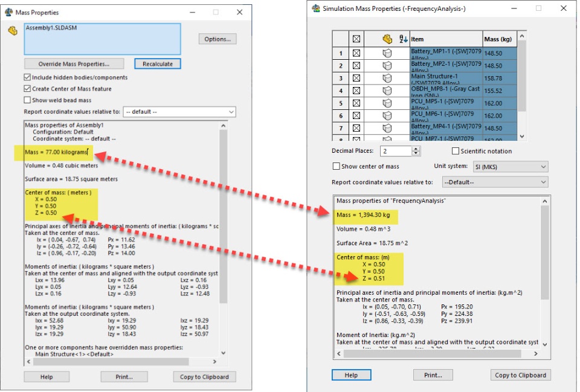Click right arrow of Simulation horizontal scrollbar
The height and width of the screenshot is (392, 580).
(536, 353)
